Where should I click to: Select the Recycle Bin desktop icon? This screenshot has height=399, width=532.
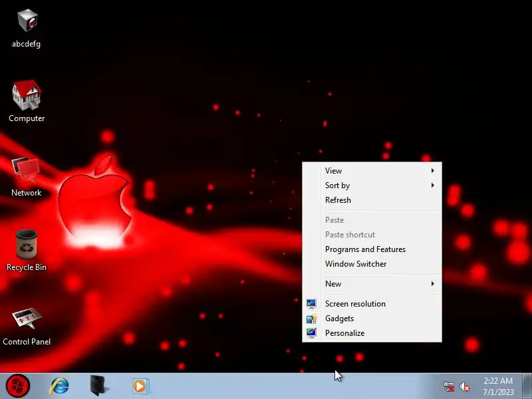pyautogui.click(x=27, y=251)
